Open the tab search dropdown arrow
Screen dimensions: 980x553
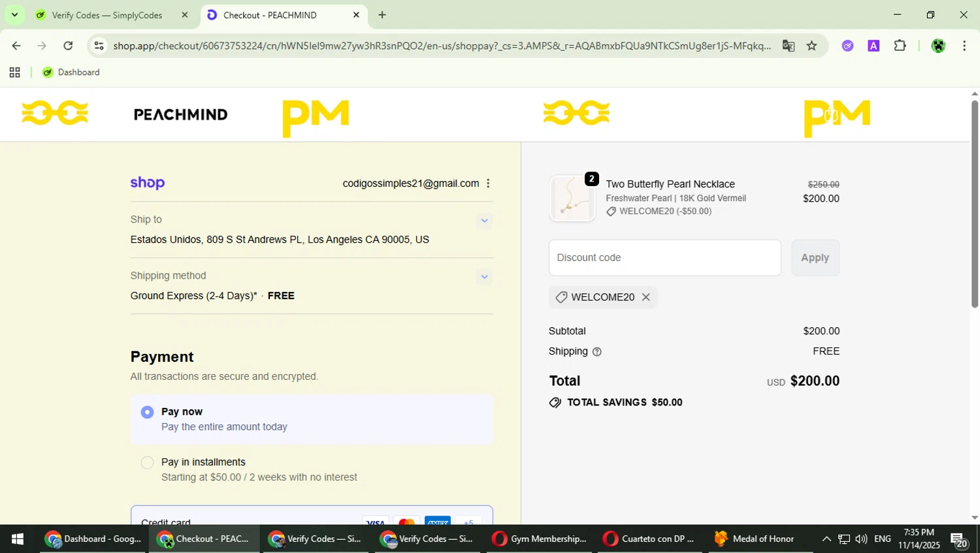14,14
